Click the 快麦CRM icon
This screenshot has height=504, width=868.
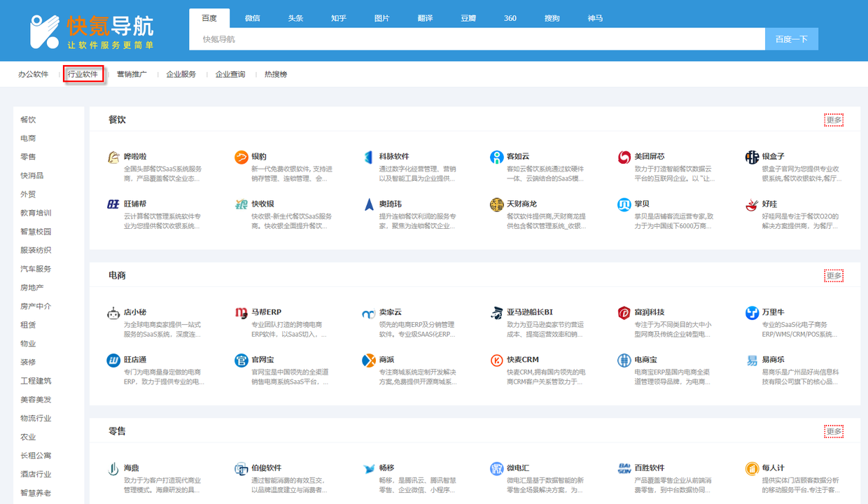click(496, 360)
